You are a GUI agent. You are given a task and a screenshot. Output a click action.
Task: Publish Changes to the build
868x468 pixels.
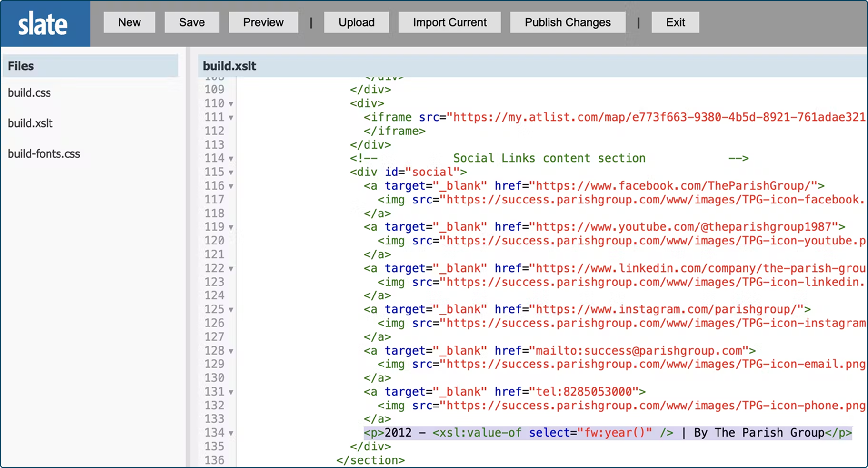coord(568,22)
